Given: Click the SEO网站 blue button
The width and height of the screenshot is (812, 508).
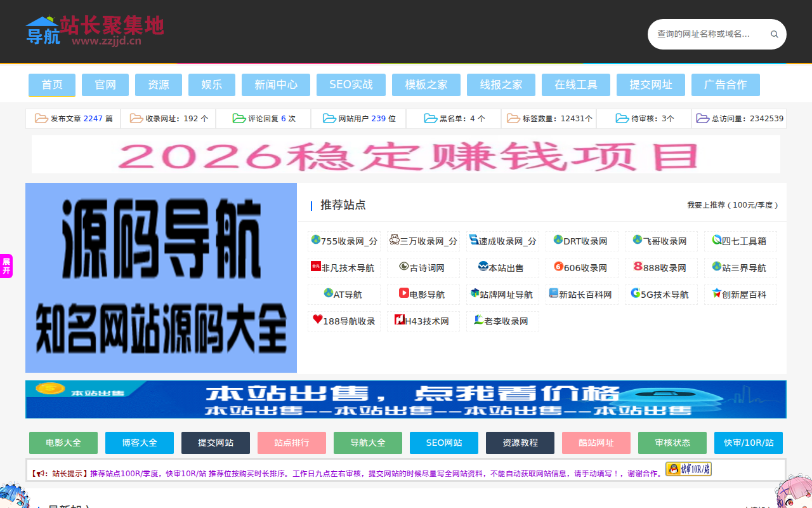Looking at the screenshot, I should [x=444, y=443].
